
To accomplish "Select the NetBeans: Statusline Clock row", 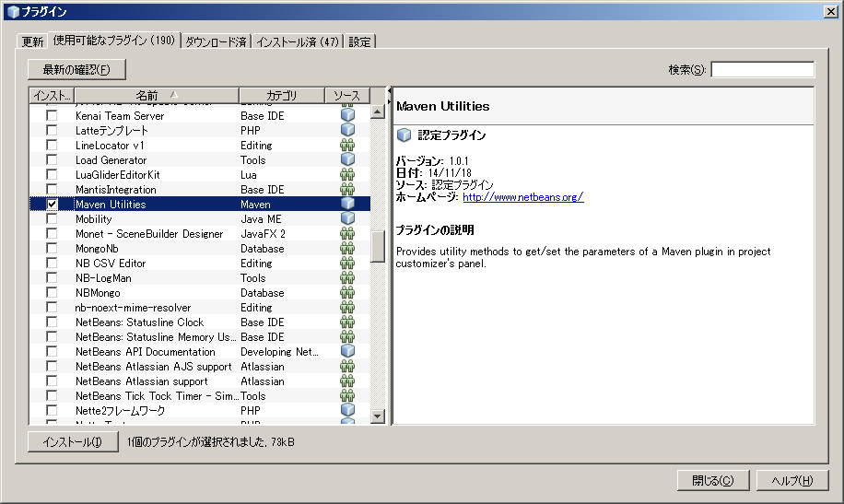I will coord(200,322).
